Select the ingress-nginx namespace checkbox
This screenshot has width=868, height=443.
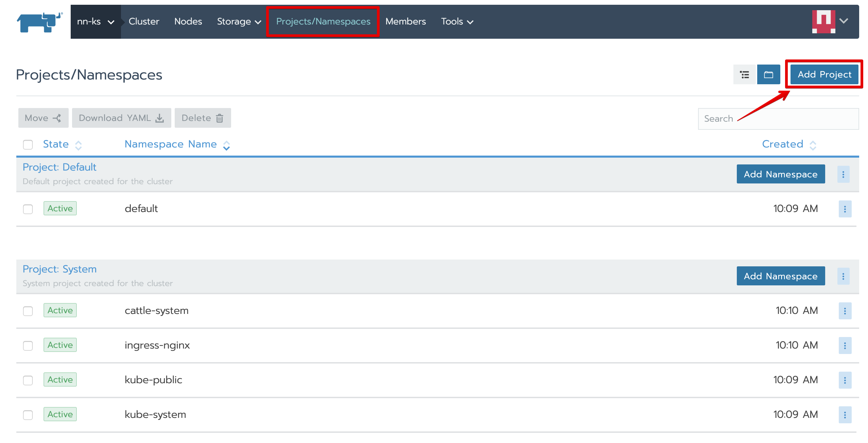point(28,345)
